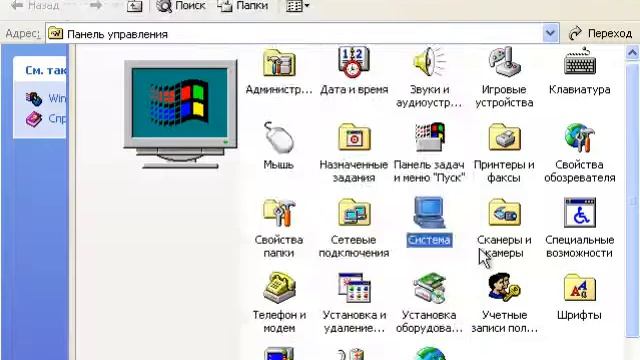640x360 pixels.
Task: Open Игровые устройства icon
Action: point(504,62)
